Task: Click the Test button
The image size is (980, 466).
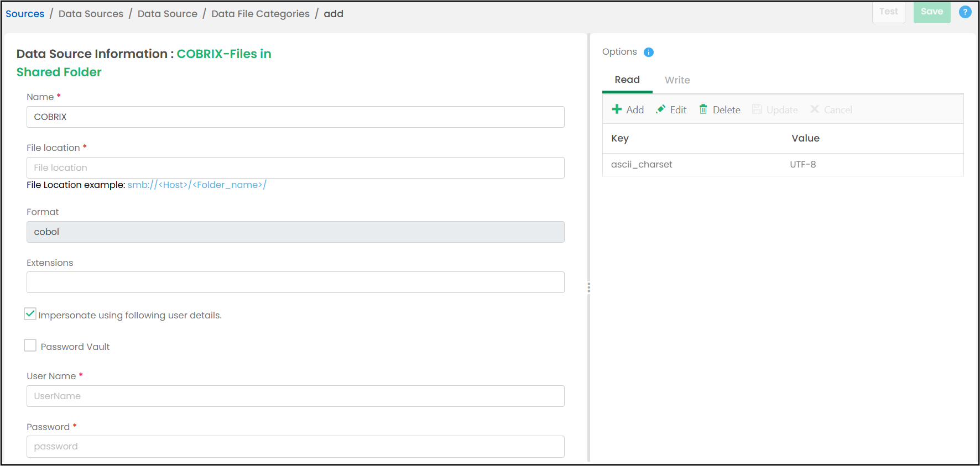Action: 889,12
